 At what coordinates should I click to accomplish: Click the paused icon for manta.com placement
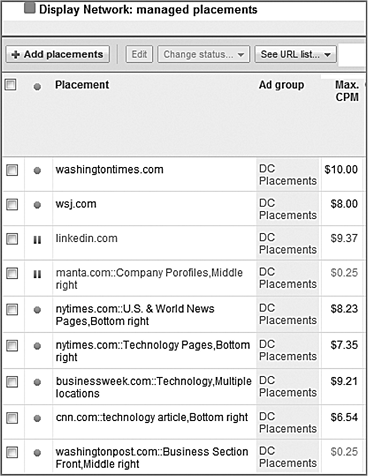click(37, 274)
